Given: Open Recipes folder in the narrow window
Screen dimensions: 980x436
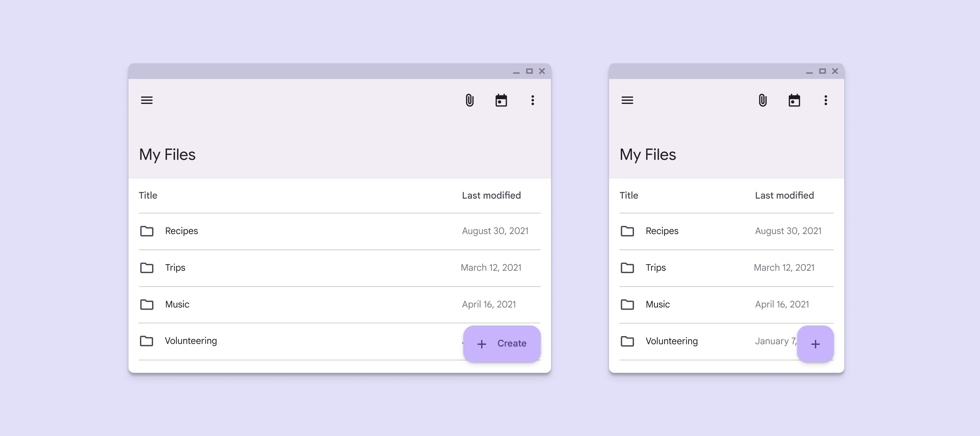Looking at the screenshot, I should click(x=662, y=231).
